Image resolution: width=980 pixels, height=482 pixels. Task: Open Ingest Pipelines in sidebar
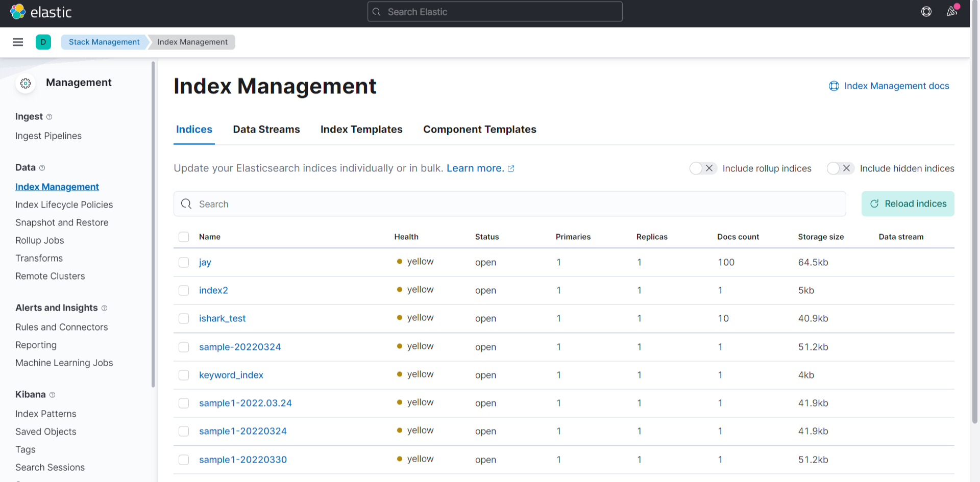pos(48,136)
